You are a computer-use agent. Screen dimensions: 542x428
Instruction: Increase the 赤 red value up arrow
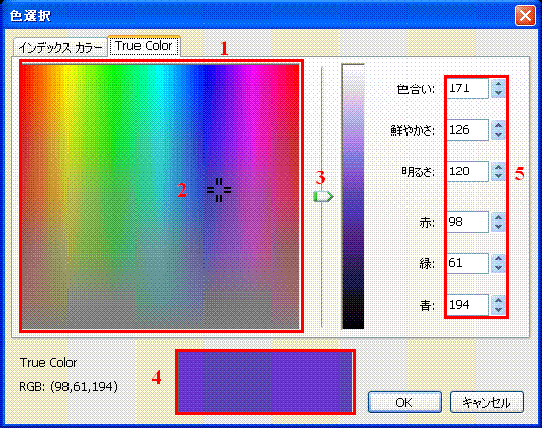498,217
